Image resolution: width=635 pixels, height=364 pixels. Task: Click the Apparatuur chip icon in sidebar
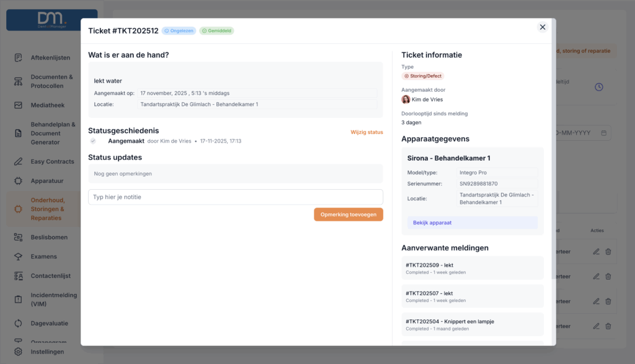point(19,181)
